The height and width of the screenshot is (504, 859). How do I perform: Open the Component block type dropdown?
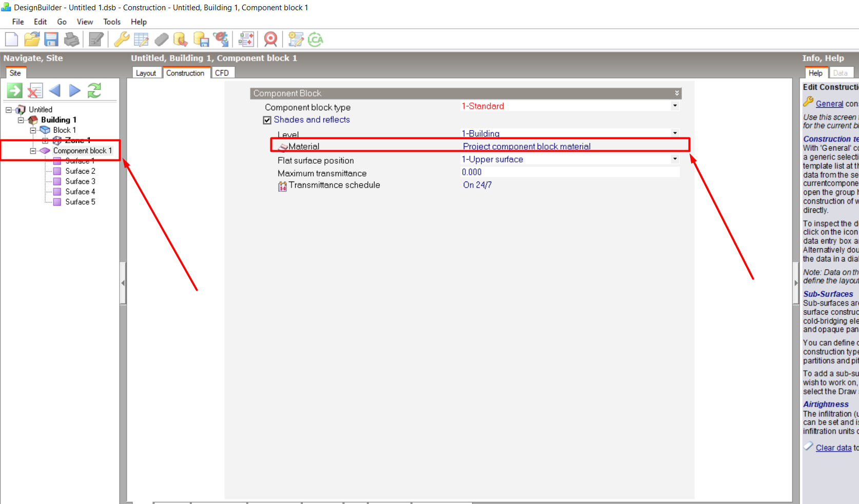[675, 106]
